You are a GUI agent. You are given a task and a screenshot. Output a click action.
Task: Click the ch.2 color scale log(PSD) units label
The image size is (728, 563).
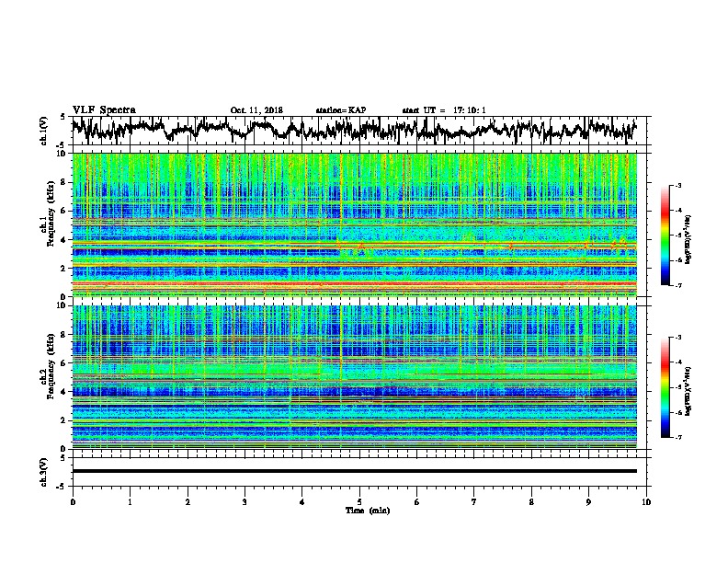(x=688, y=391)
